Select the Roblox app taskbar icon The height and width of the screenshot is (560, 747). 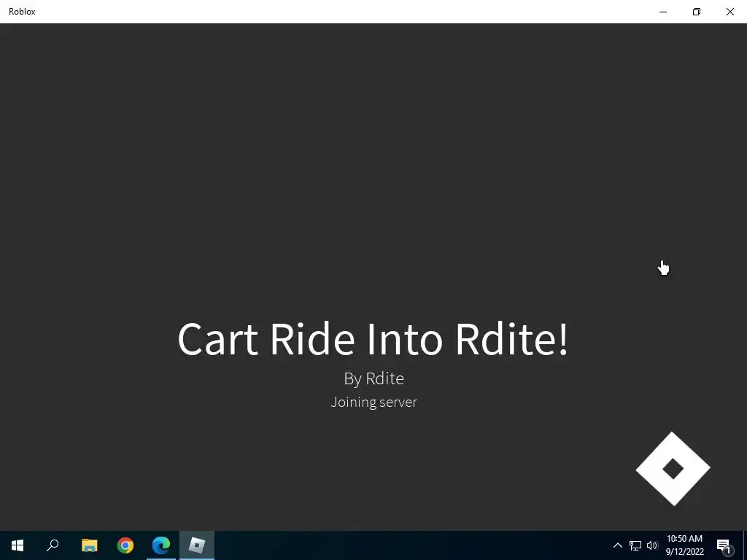point(197,545)
